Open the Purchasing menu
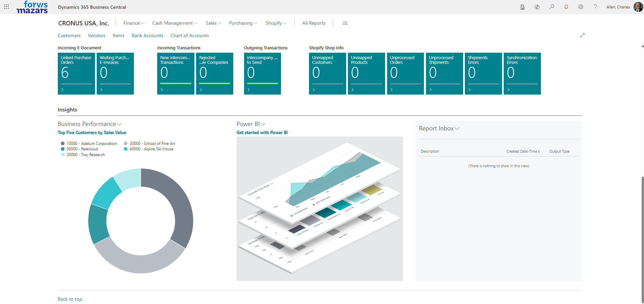The image size is (644, 304). (243, 23)
